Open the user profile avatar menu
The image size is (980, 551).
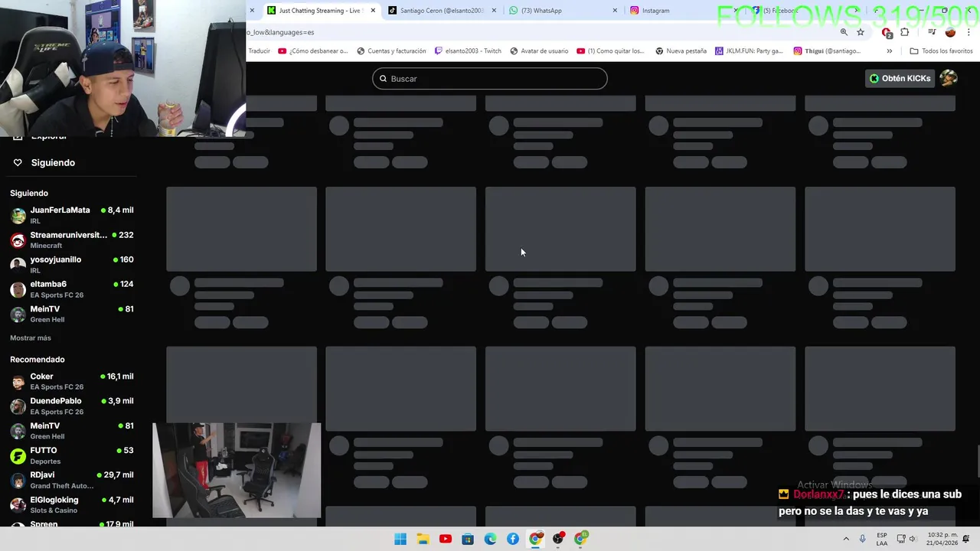click(949, 78)
